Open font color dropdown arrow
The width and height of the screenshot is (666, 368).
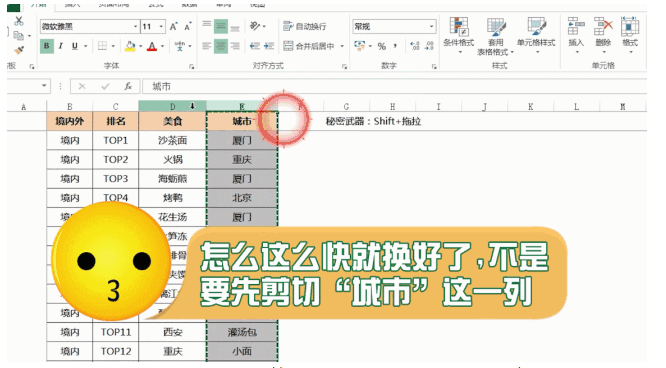tap(162, 46)
